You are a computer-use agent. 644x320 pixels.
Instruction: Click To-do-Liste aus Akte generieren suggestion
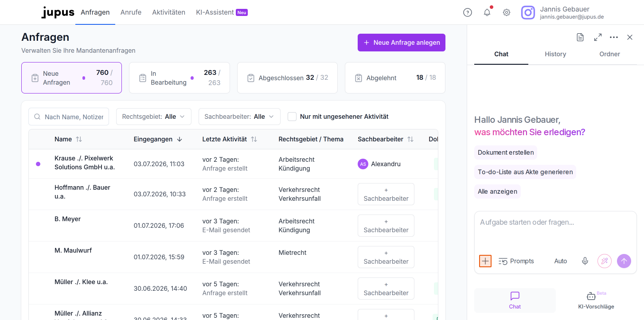coord(525,172)
